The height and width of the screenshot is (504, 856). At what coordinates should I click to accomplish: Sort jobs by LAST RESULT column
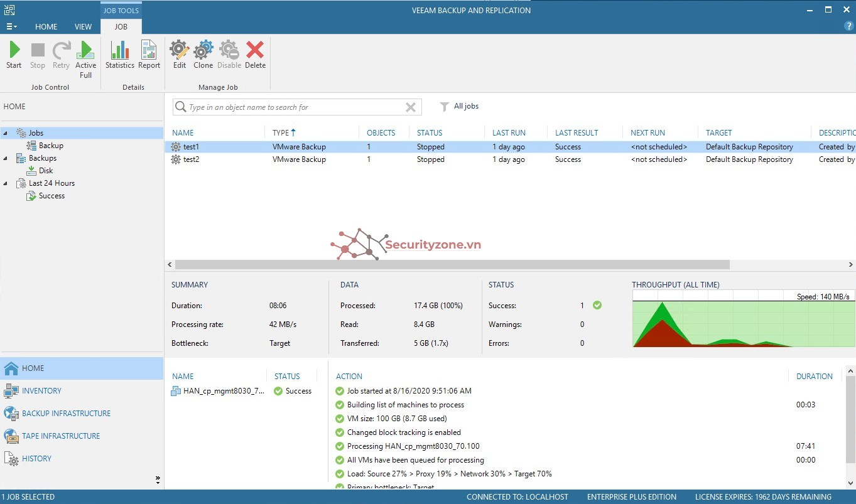[x=577, y=133]
